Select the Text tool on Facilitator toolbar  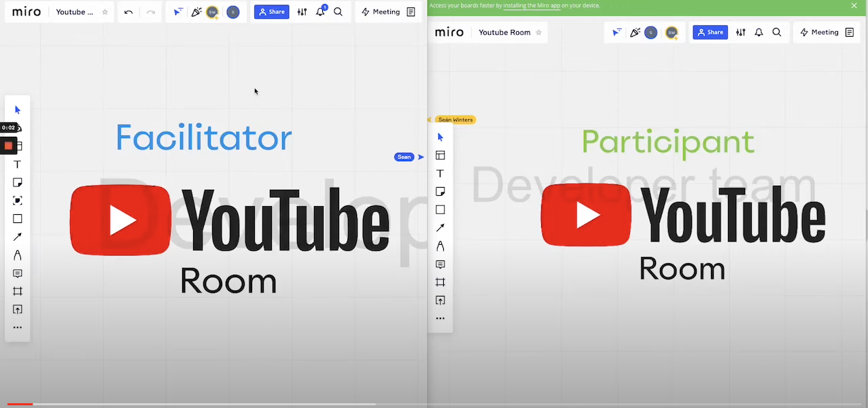18,165
